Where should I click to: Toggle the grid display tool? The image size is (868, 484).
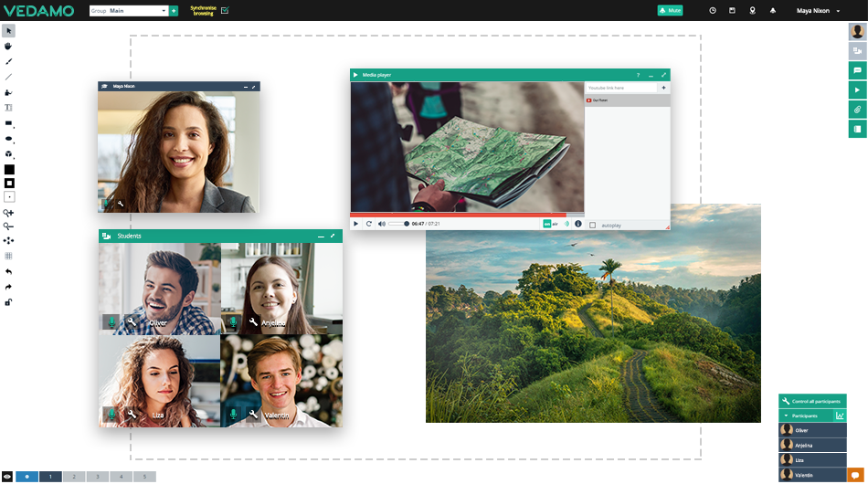tap(8, 256)
